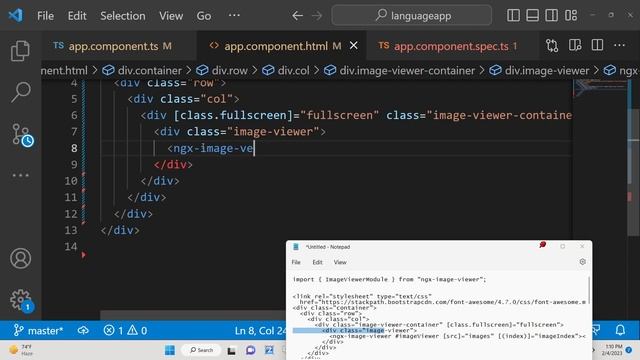This screenshot has width=640, height=360.
Task: Switch to the app.component.spec.ts tab
Action: tap(451, 46)
